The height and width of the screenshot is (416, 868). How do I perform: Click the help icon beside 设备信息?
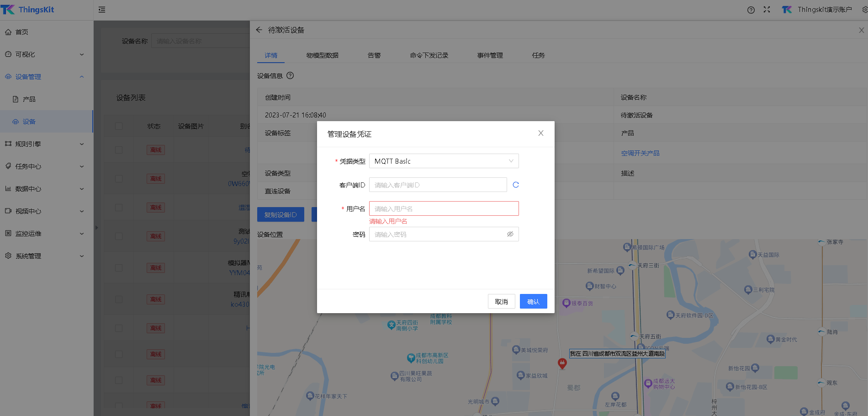[x=290, y=75]
